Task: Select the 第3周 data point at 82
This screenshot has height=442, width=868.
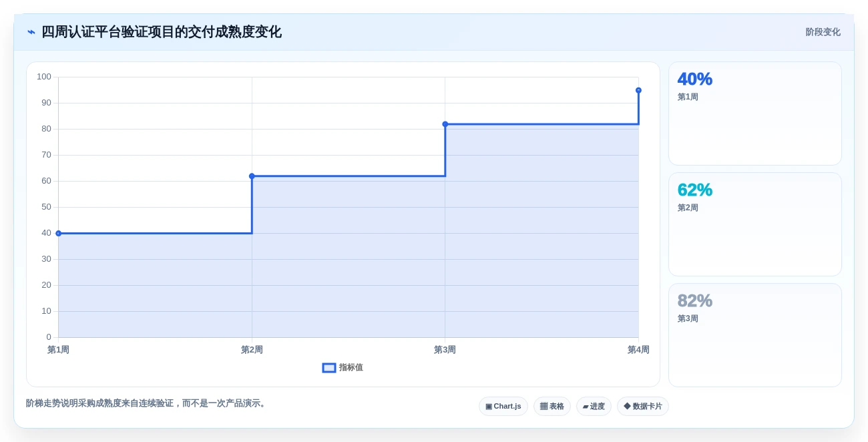Action: 445,124
